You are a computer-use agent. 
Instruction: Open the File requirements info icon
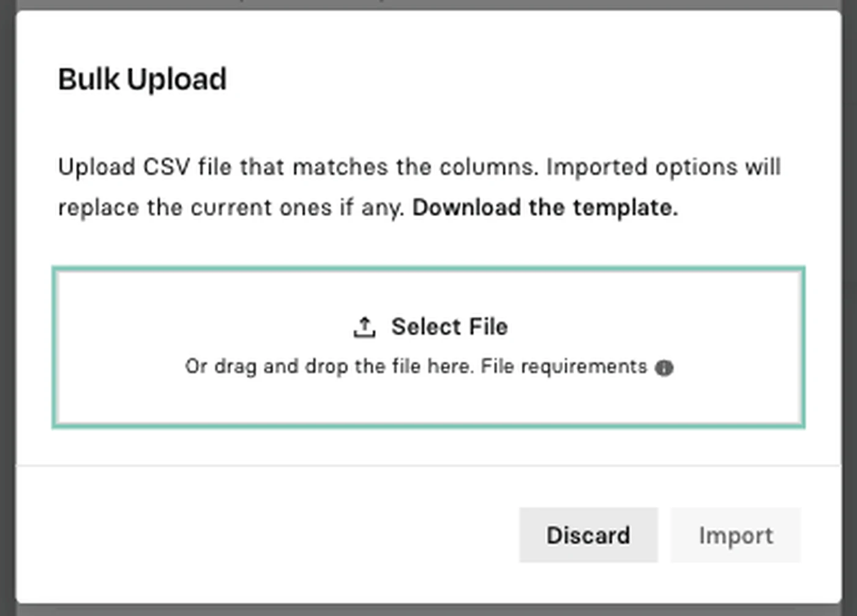[664, 367]
